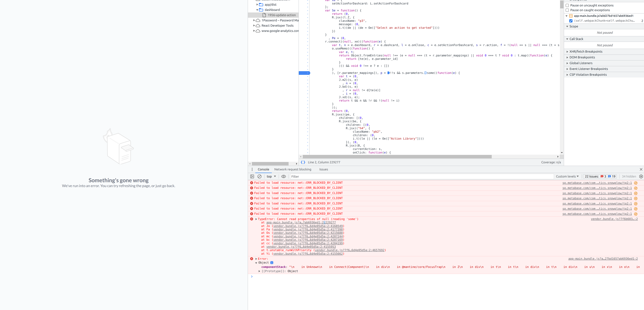Uncheck the self.webpackChunk breakpoint
This screenshot has width=644, height=310.
[x=571, y=21]
